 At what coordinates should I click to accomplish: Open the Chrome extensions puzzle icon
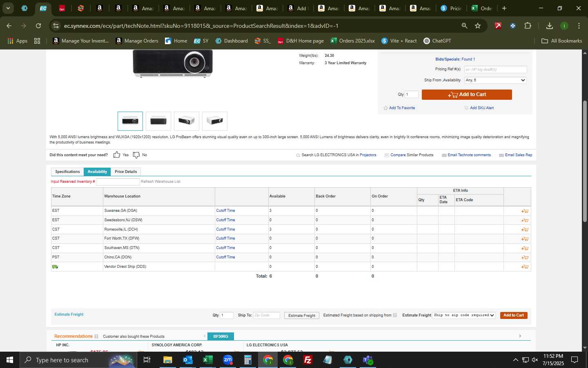click(x=528, y=26)
